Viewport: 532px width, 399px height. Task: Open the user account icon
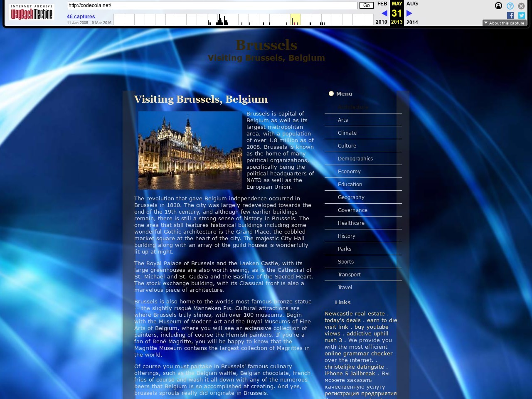pyautogui.click(x=498, y=6)
